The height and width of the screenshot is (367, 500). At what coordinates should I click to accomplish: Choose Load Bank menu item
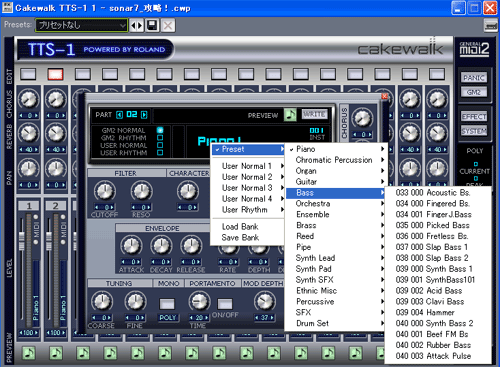248,227
